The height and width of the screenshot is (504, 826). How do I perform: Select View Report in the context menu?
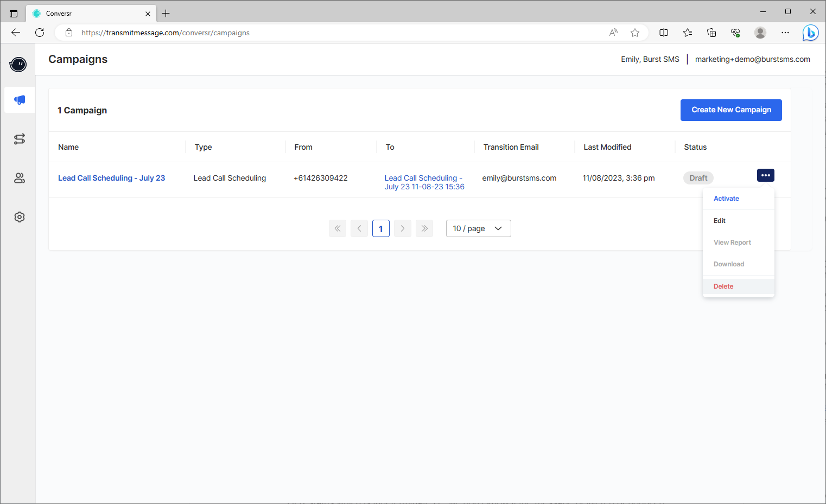click(x=738, y=243)
